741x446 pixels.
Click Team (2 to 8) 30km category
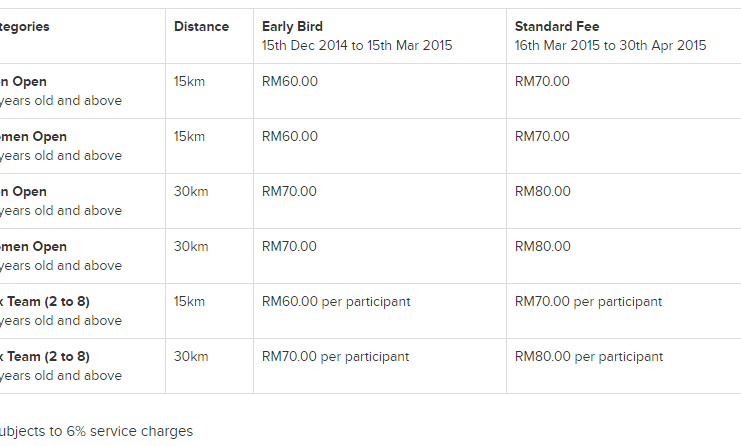44,357
